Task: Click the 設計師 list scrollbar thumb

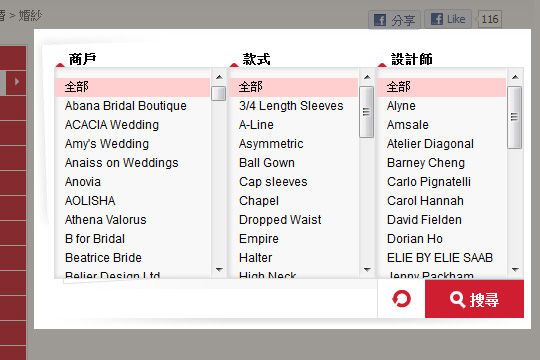Action: (515, 117)
